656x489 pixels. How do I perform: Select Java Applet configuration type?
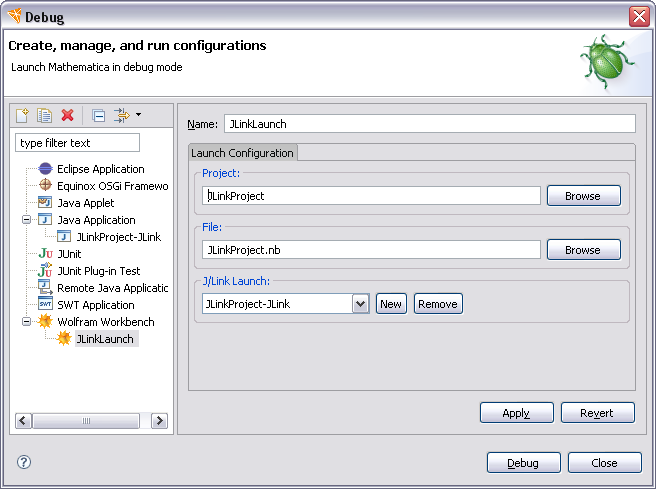pyautogui.click(x=86, y=203)
